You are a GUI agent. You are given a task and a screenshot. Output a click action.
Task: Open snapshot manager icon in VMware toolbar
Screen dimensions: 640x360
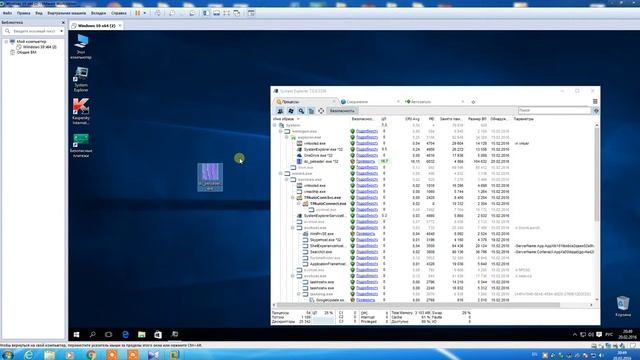coord(192,13)
